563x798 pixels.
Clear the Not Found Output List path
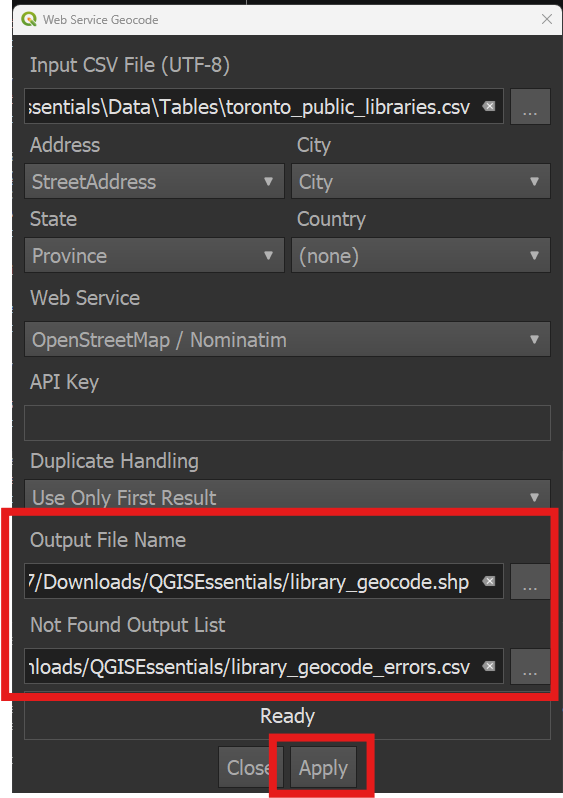click(489, 666)
